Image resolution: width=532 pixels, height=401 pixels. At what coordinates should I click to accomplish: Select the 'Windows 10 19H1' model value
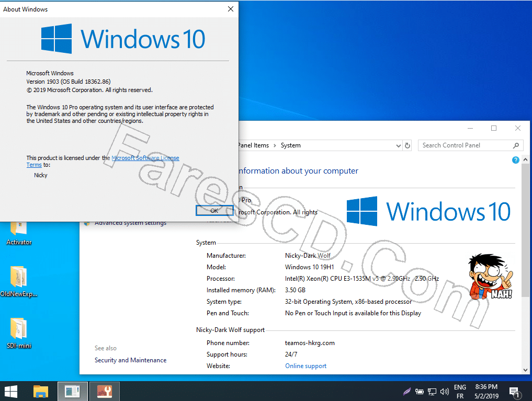coord(310,267)
